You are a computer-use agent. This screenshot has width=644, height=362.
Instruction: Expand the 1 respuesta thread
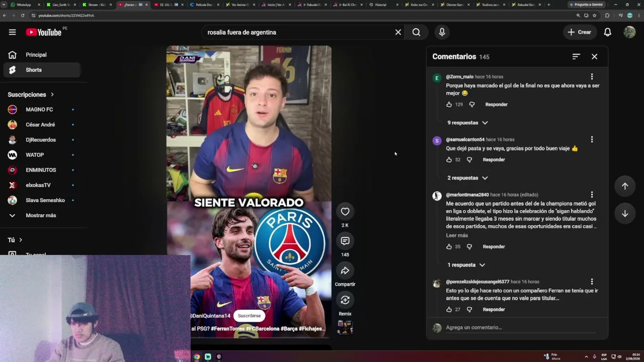pyautogui.click(x=466, y=265)
